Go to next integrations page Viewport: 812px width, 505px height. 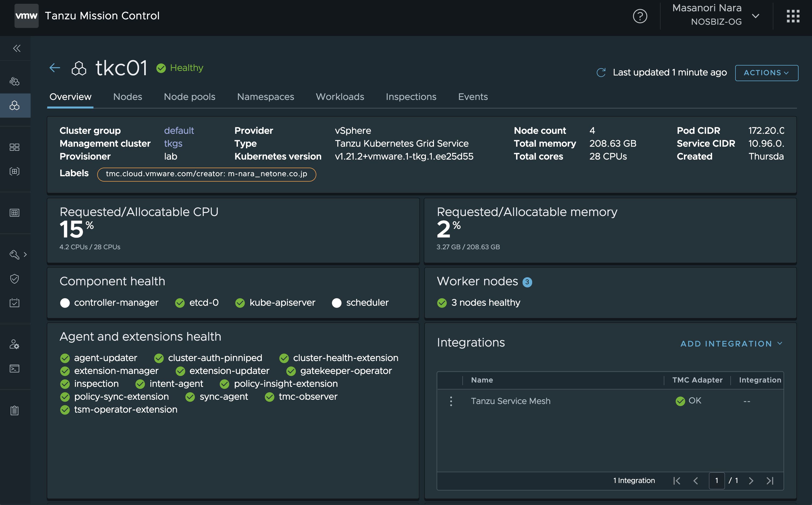751,481
